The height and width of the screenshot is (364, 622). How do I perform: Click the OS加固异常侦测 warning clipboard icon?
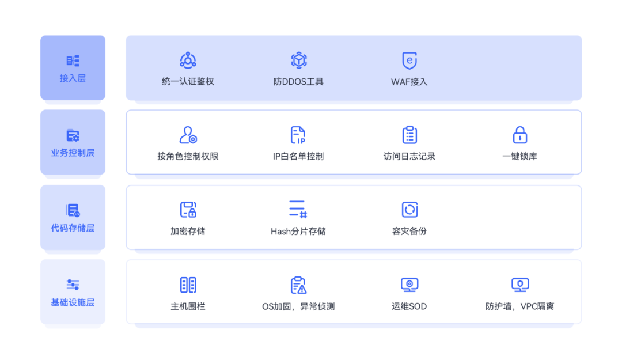click(x=298, y=284)
